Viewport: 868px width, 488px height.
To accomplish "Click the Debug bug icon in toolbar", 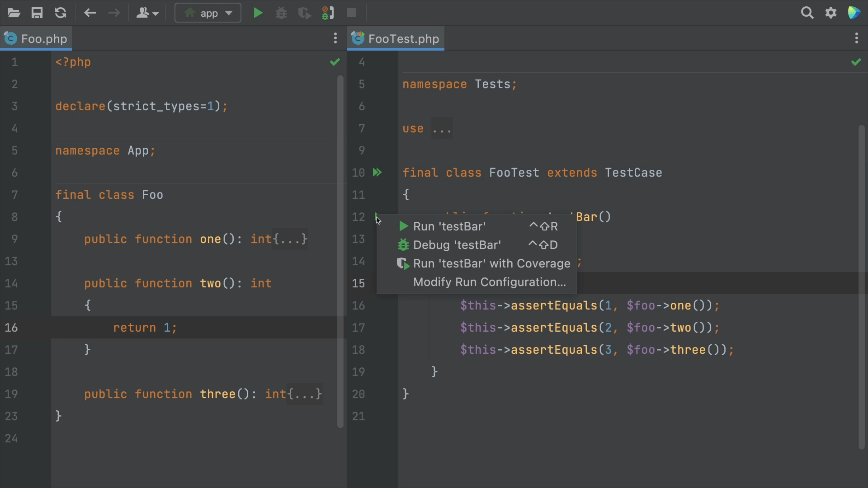I will (281, 13).
